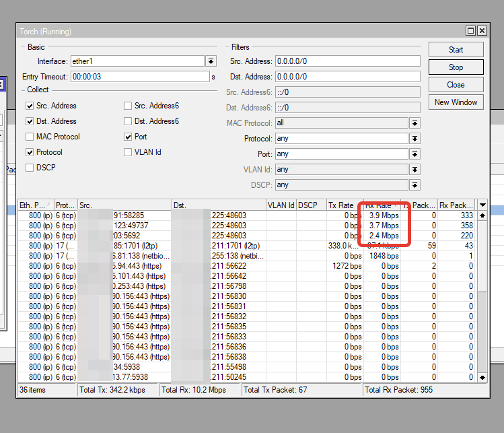Image resolution: width=504 pixels, height=433 pixels.
Task: Select the row with 1848 bps Rx rate
Action: [x=248, y=256]
